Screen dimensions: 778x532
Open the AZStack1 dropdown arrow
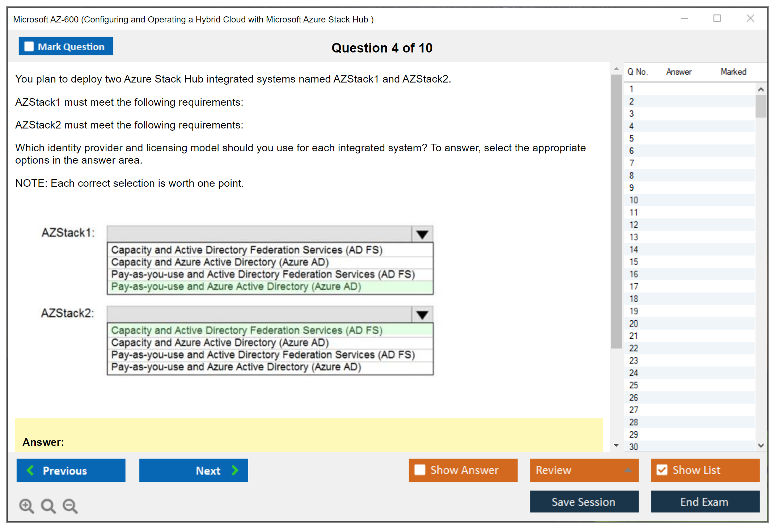[422, 234]
